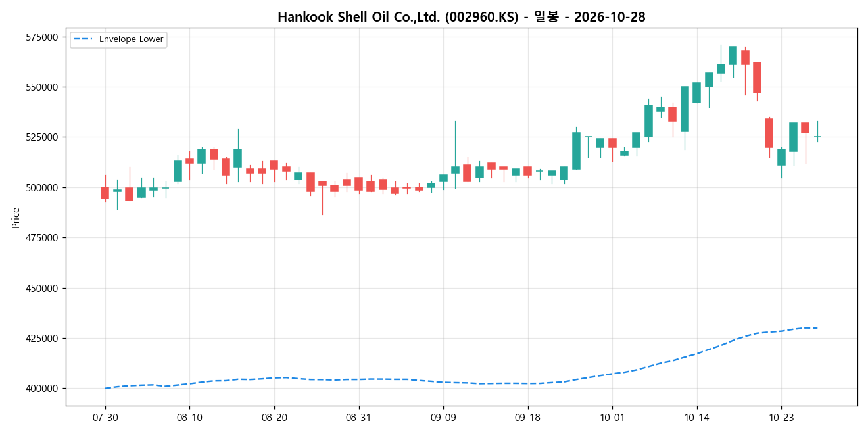The width and height of the screenshot is (868, 434).
Task: Click the first red candlestick at 07-30
Action: [x=105, y=193]
